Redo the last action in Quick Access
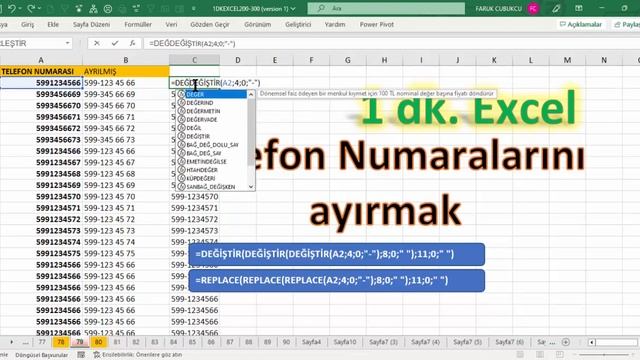This screenshot has height=360, width=640. tap(31, 8)
